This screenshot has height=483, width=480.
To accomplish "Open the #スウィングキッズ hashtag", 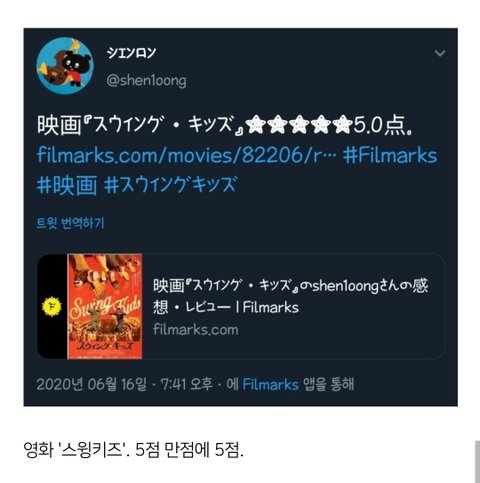I will (x=171, y=184).
